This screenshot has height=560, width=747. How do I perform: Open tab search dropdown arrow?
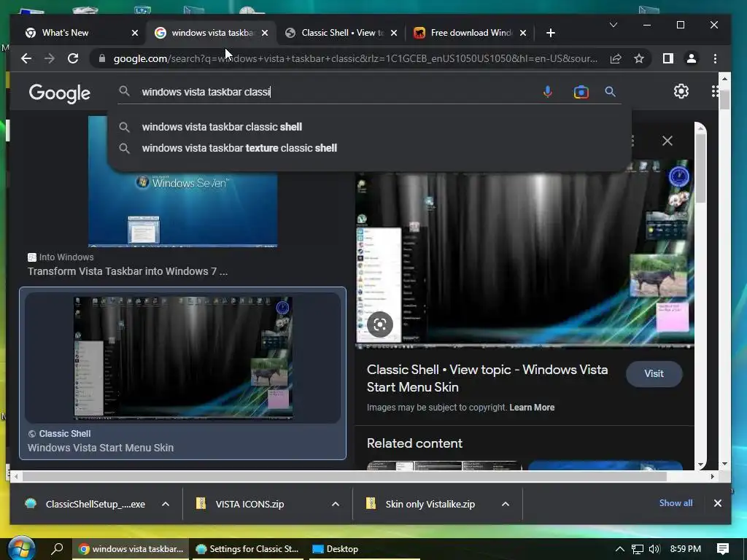pyautogui.click(x=613, y=25)
